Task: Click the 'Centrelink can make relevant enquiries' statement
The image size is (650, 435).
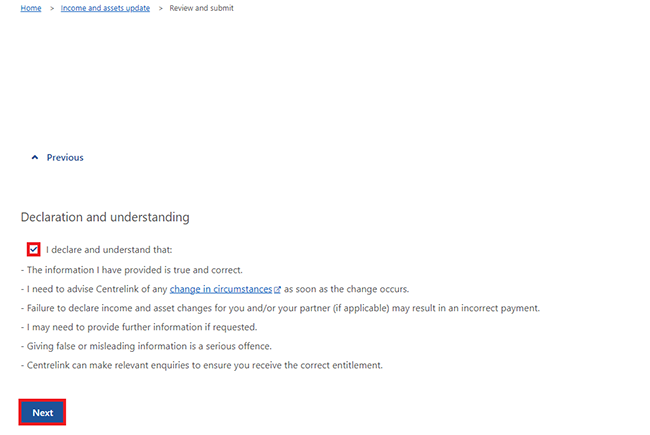Action: [200, 365]
